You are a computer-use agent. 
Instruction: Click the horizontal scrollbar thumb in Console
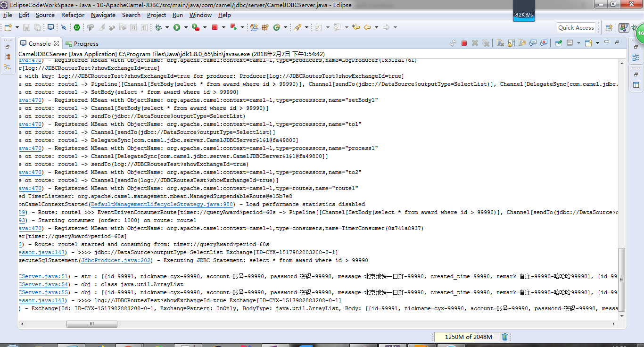click(x=91, y=324)
